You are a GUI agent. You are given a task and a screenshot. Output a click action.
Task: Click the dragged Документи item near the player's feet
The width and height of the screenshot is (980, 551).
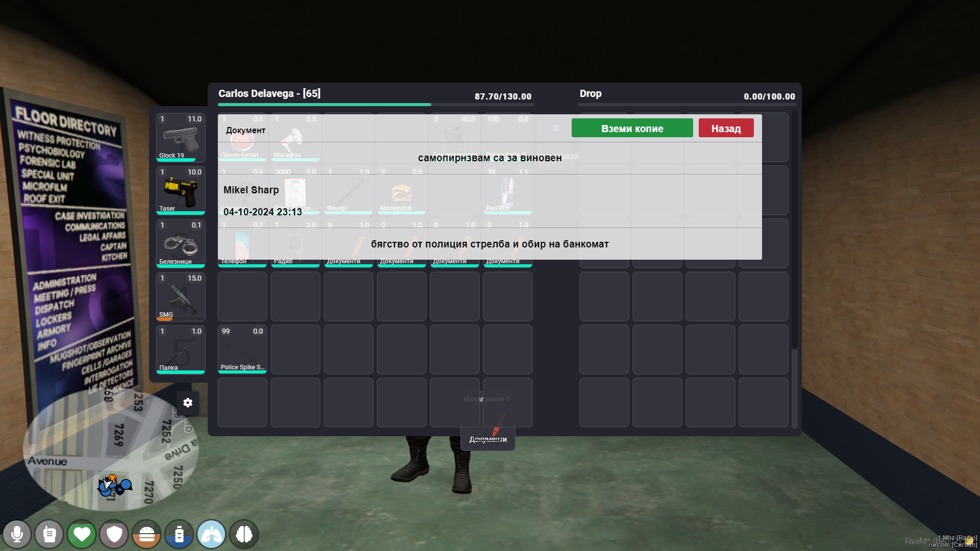coord(488,421)
